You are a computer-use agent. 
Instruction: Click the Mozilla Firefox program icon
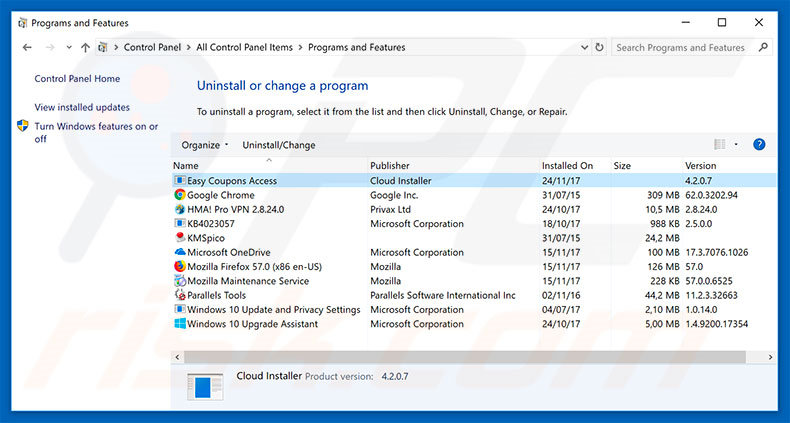pos(180,267)
